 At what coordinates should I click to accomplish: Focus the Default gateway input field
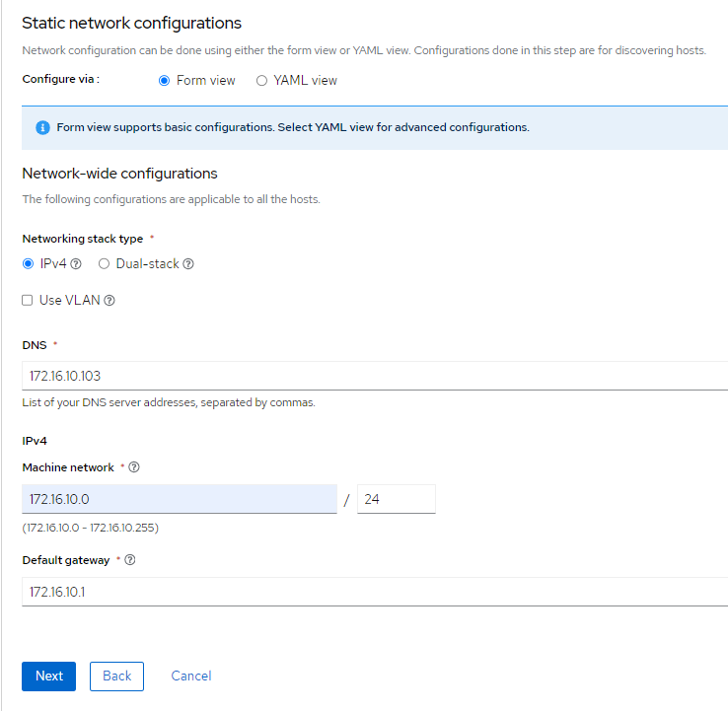375,592
